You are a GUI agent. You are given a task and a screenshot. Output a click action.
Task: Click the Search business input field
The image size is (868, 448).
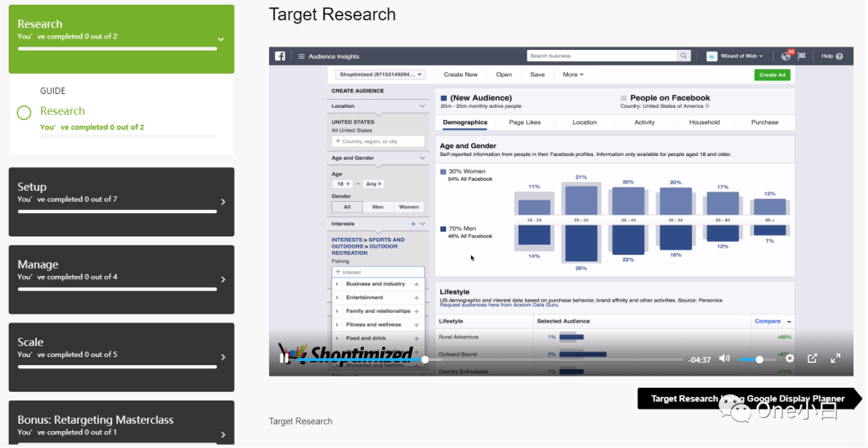pos(602,56)
